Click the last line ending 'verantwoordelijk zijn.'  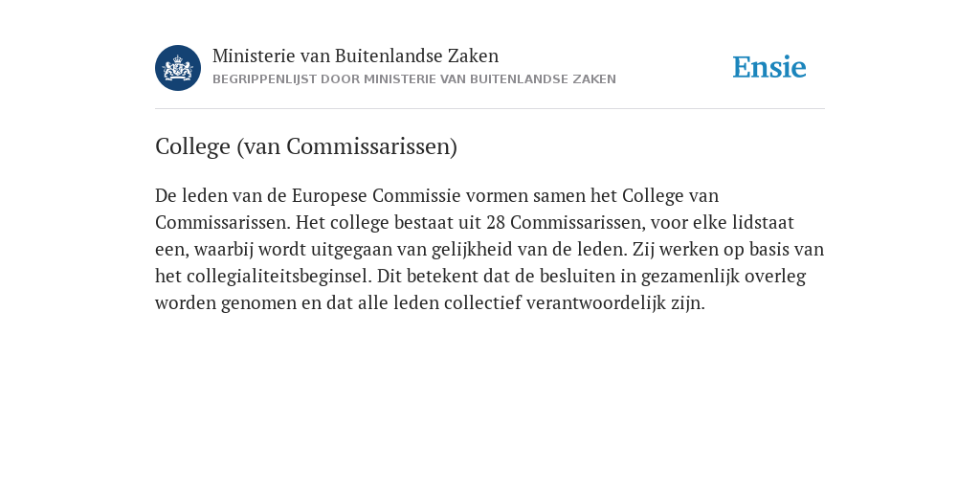click(430, 303)
